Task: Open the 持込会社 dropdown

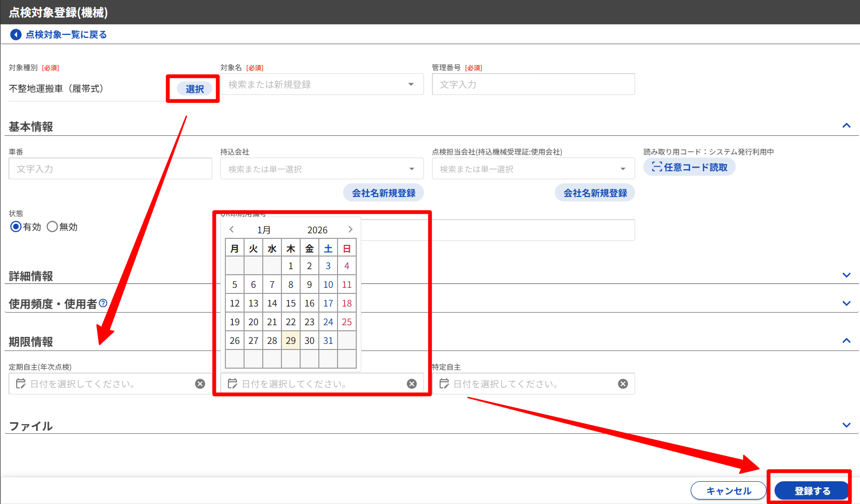Action: tap(412, 169)
